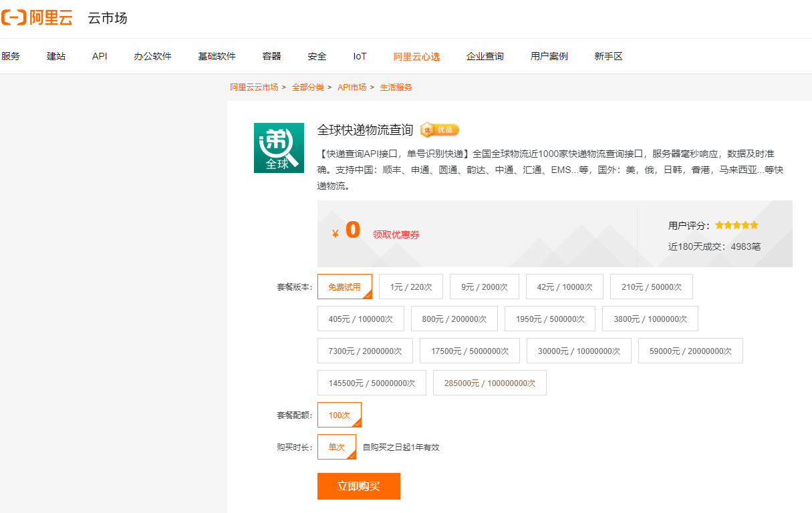This screenshot has width=812, height=513.
Task: Select the 3800元 / 1000000次 package
Action: [x=650, y=319]
